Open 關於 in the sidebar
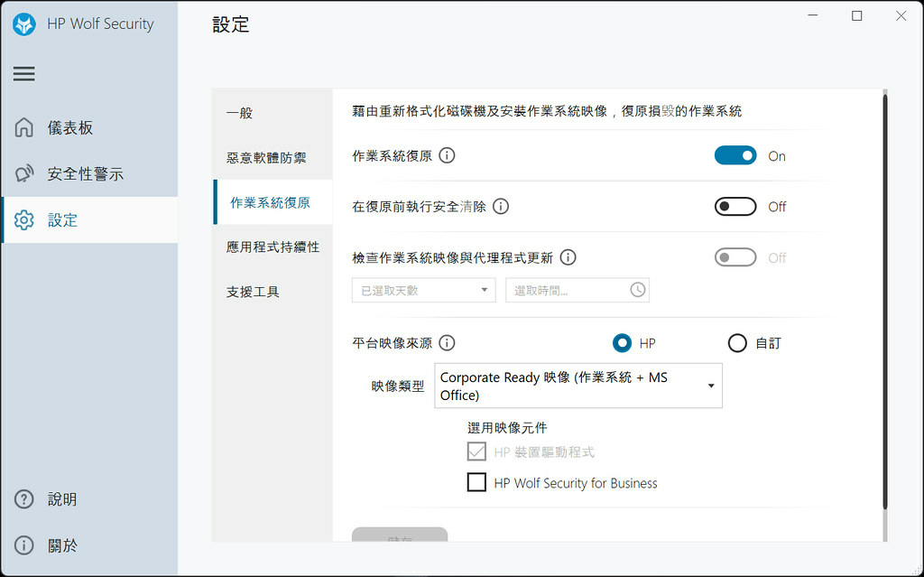Viewport: 924px width, 577px height. [89, 545]
